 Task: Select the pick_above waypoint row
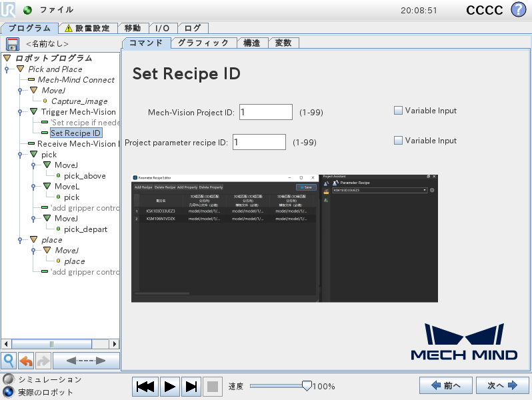(x=85, y=176)
